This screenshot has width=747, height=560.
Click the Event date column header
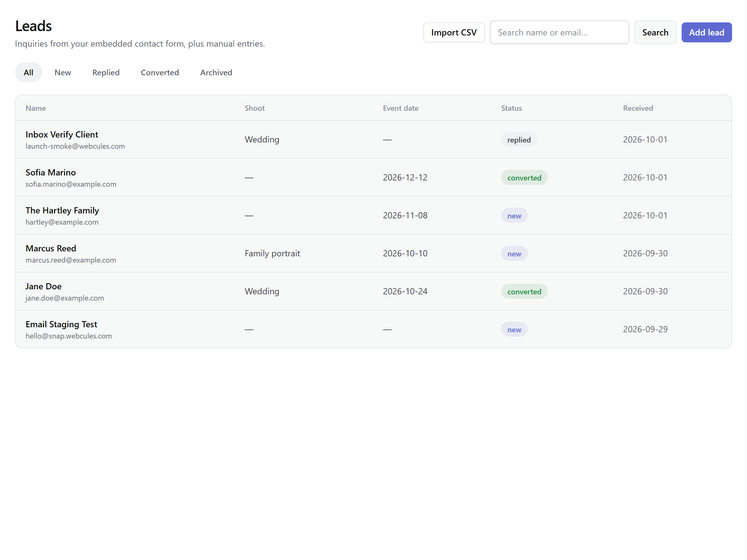tap(401, 108)
